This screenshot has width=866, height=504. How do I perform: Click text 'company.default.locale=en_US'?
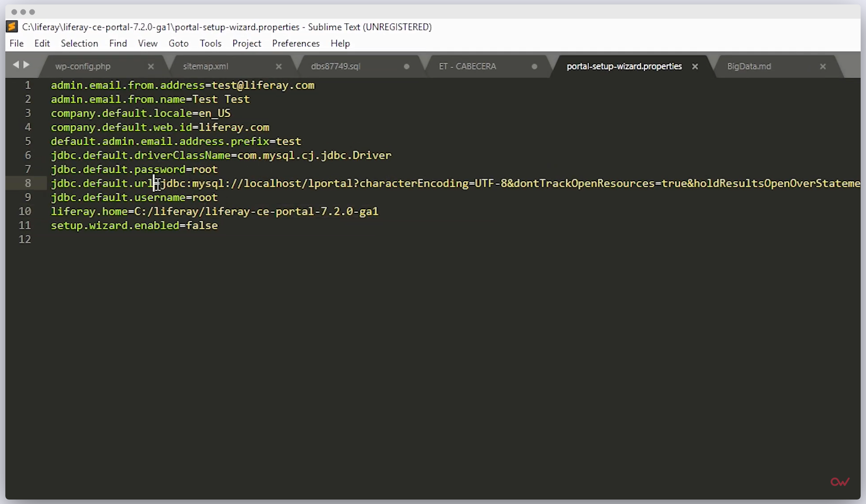[x=141, y=113]
